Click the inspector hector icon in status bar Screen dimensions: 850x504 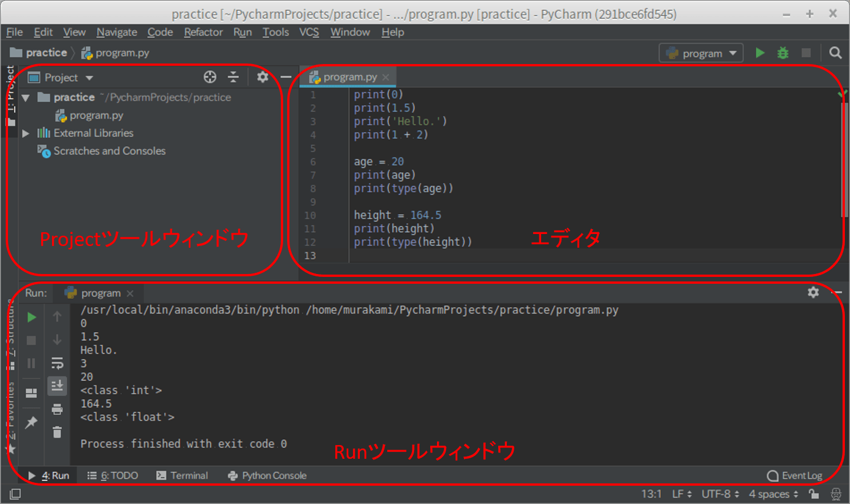(x=836, y=494)
